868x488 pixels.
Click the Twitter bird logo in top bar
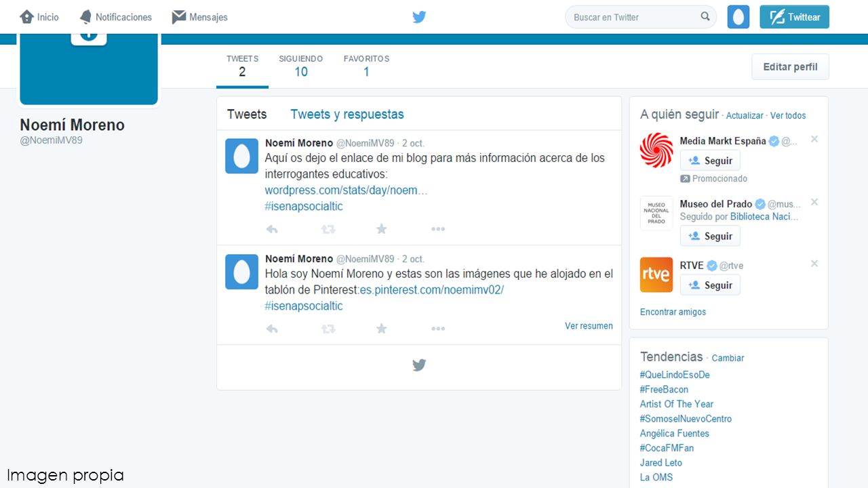419,17
